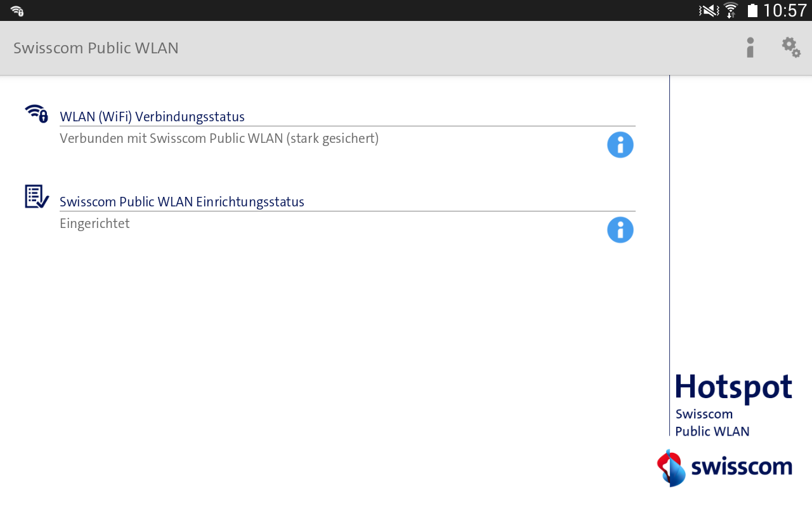
Task: Tap the checklist icon beside Einrichtungsstatus
Action: click(x=37, y=197)
